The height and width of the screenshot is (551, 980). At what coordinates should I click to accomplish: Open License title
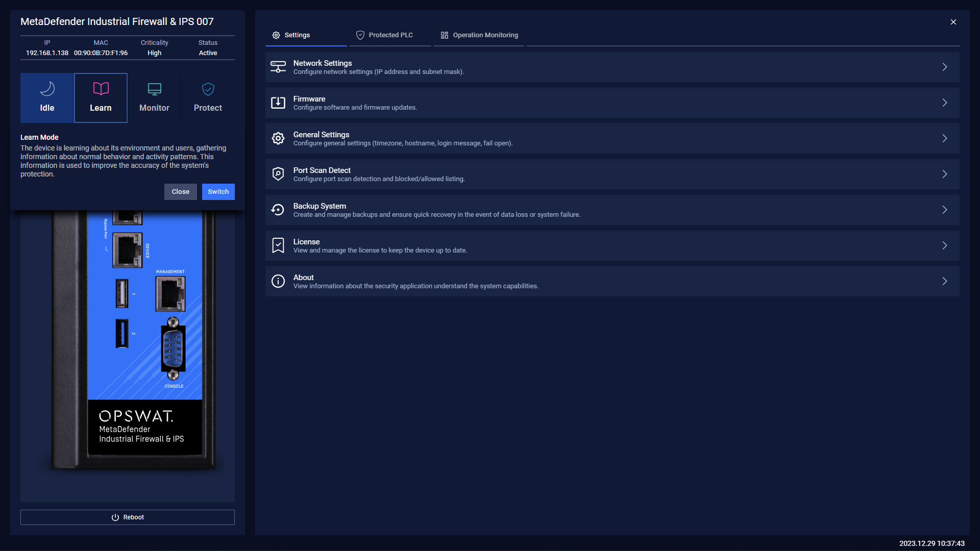click(x=306, y=242)
